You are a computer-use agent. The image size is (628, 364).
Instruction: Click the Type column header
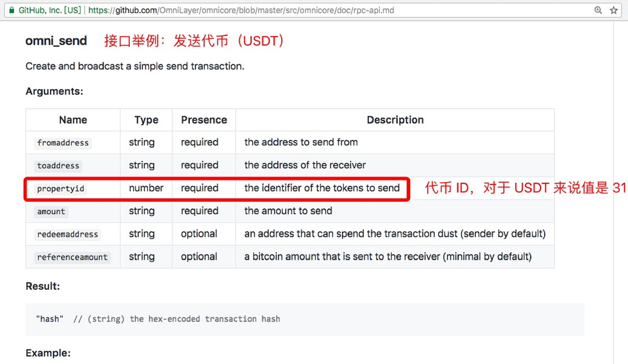coord(146,120)
